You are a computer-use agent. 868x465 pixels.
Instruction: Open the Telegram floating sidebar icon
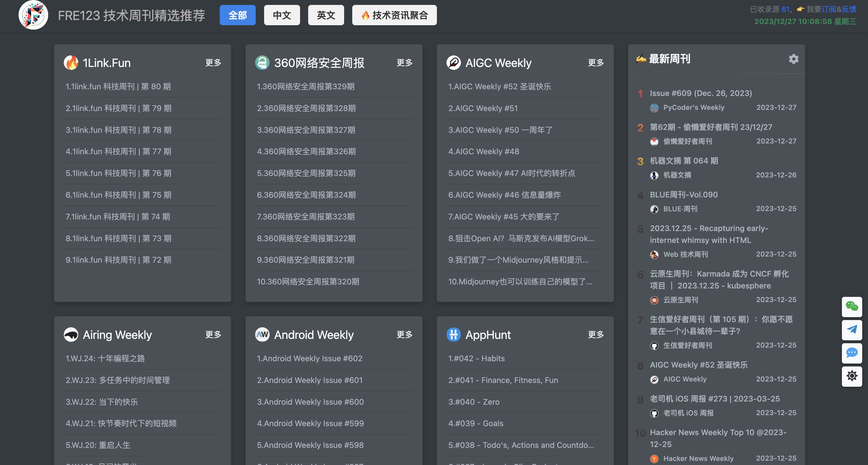pos(852,330)
